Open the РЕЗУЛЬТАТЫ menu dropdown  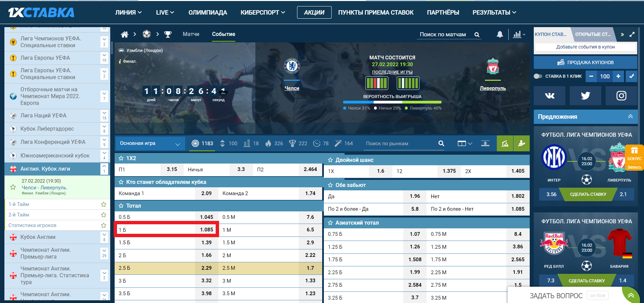pos(494,13)
